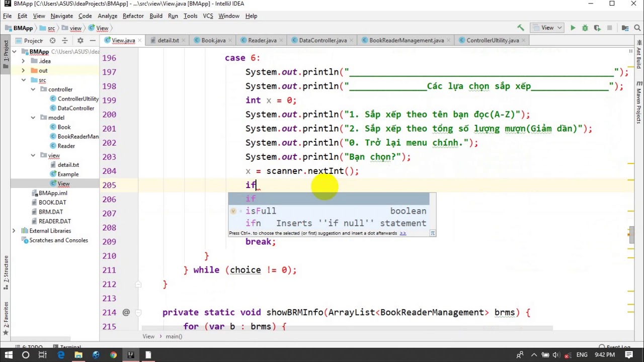Run the View configuration with green play
This screenshot has width=644, height=362.
pos(573,28)
